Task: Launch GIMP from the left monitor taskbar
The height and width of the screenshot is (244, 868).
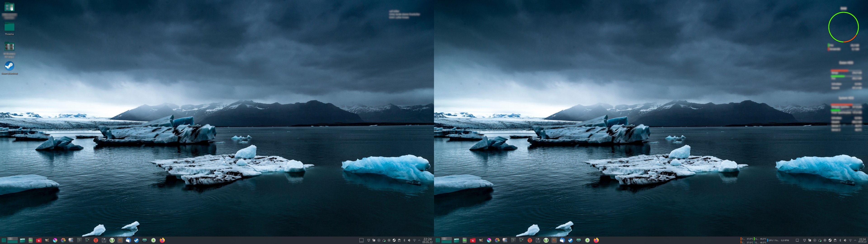Action: 47,240
